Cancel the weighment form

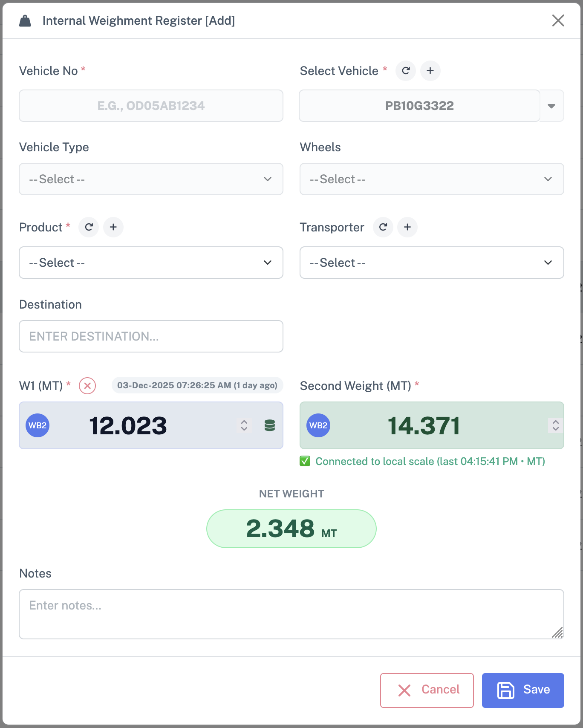[427, 690]
